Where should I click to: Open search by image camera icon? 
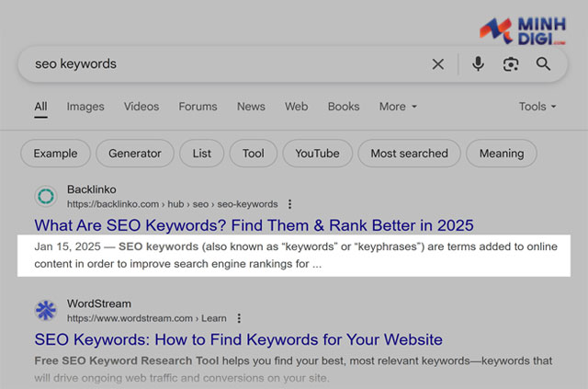tap(511, 64)
